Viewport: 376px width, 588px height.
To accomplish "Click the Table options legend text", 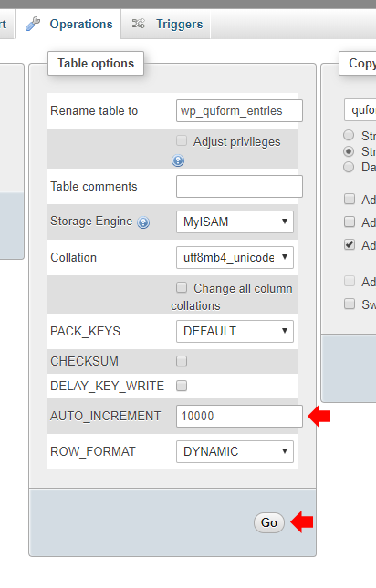I will pos(96,64).
